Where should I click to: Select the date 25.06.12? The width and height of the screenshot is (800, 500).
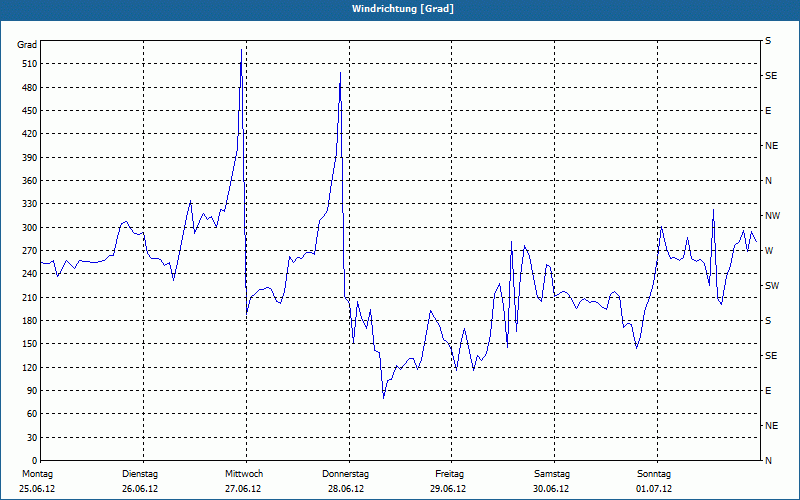tap(37, 489)
